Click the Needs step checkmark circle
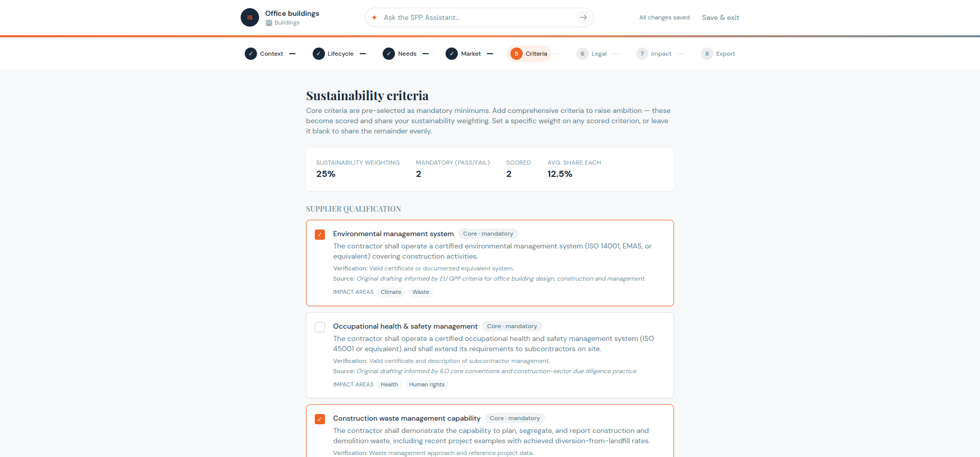The height and width of the screenshot is (457, 980). pyautogui.click(x=389, y=54)
